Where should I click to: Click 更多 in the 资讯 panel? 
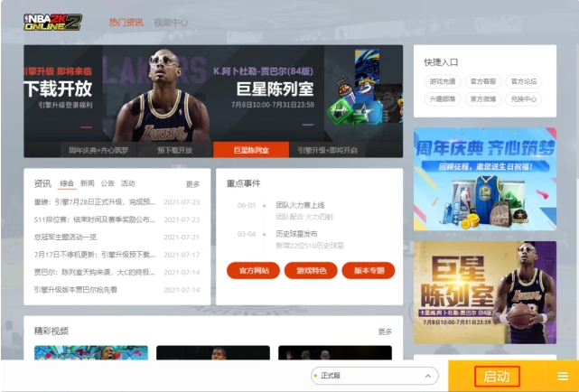(192, 184)
